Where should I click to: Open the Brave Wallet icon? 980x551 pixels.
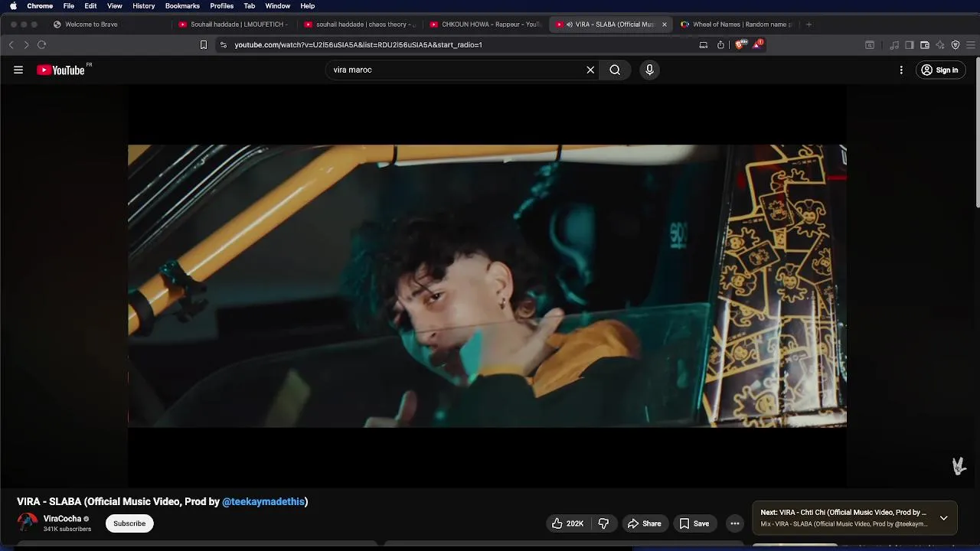tap(925, 45)
